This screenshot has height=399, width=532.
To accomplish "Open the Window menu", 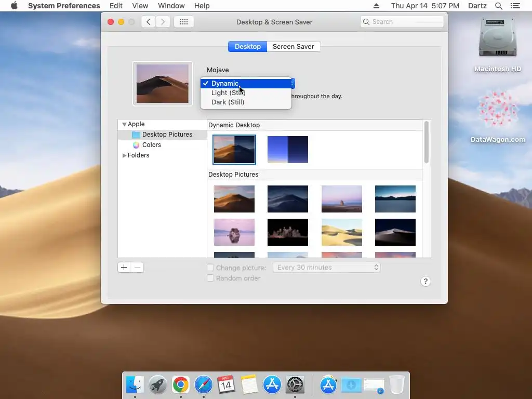I will pyautogui.click(x=171, y=6).
